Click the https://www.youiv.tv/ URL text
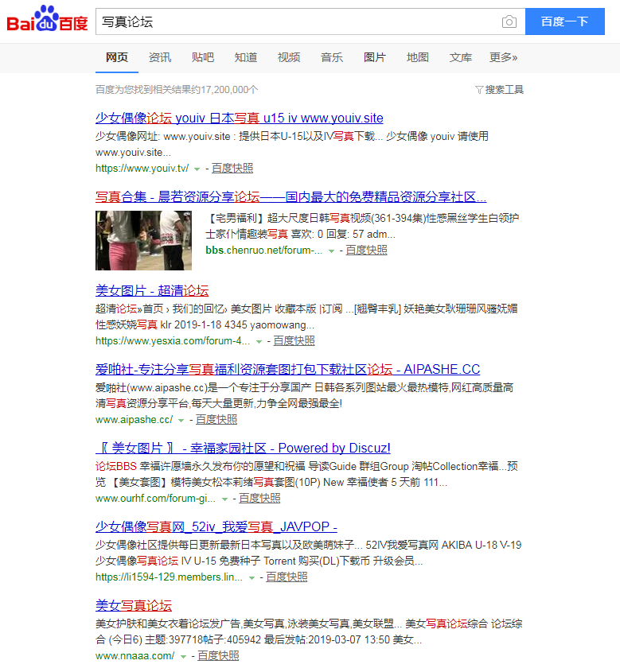 click(x=142, y=169)
